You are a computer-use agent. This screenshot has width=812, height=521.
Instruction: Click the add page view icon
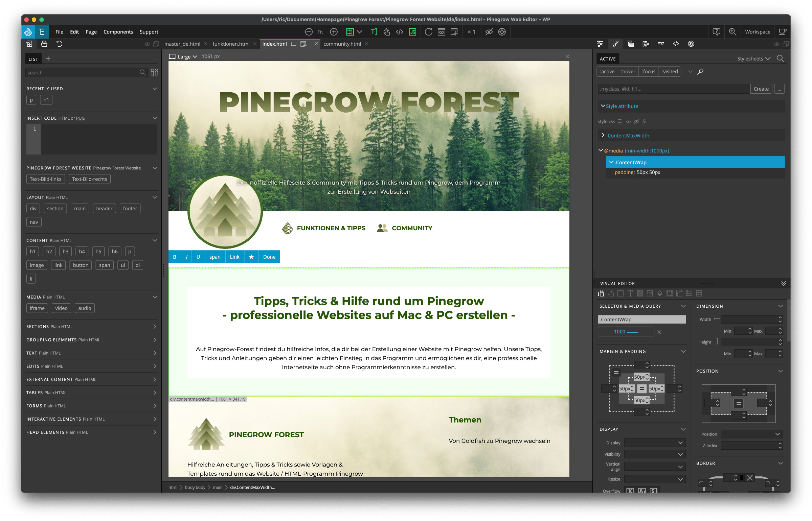tap(454, 32)
